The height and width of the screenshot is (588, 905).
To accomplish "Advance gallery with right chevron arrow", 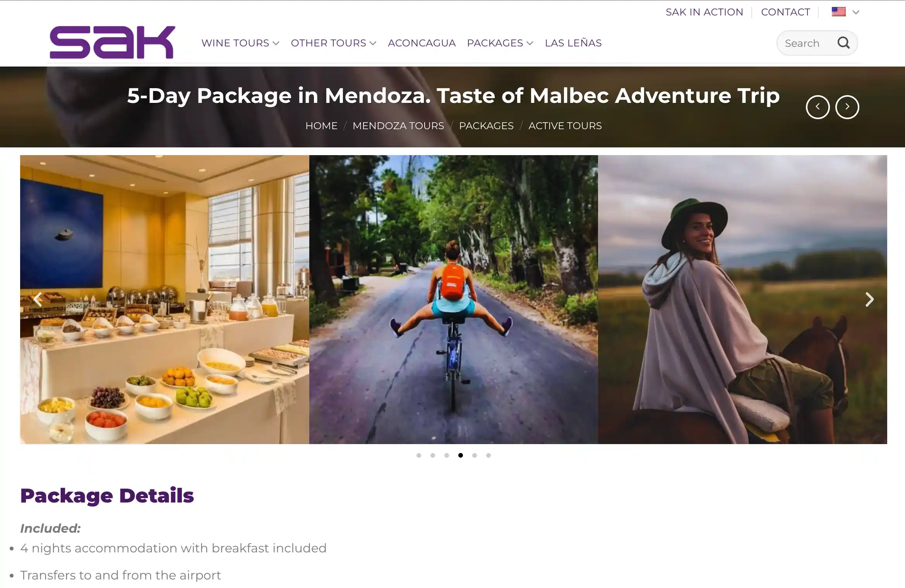I will (x=869, y=299).
